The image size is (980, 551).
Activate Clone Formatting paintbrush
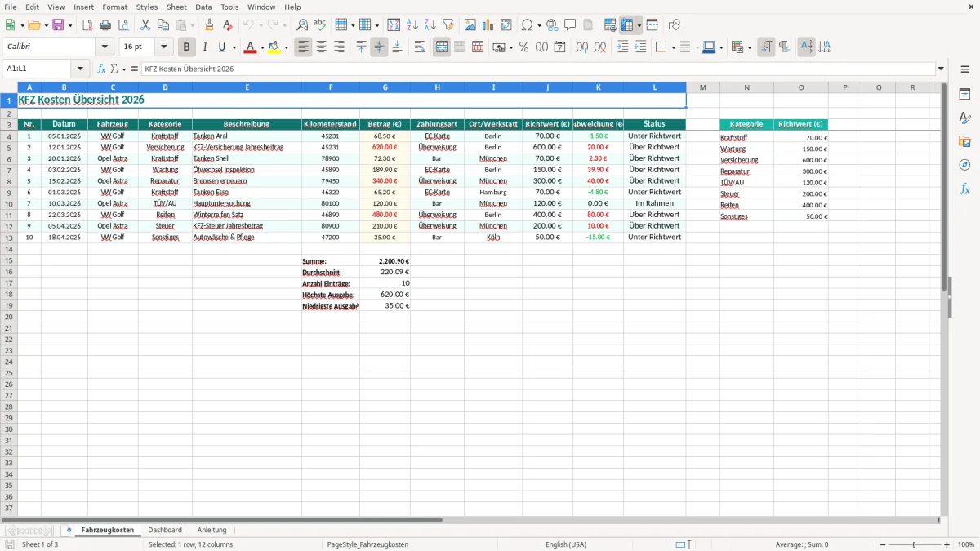(x=209, y=25)
